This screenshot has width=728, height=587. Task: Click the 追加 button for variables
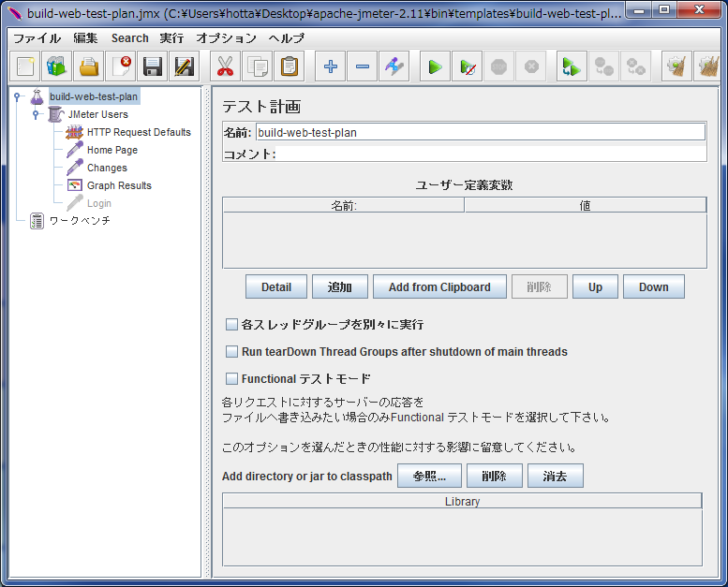click(340, 286)
